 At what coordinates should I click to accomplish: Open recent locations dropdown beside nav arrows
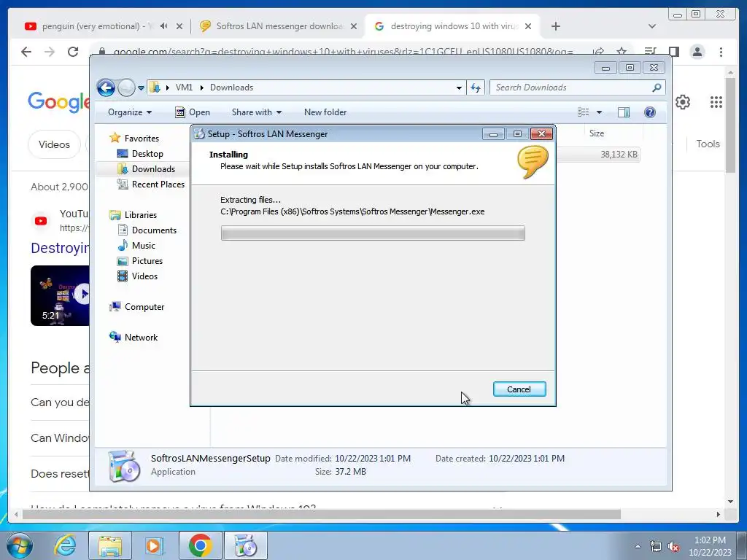tap(141, 88)
